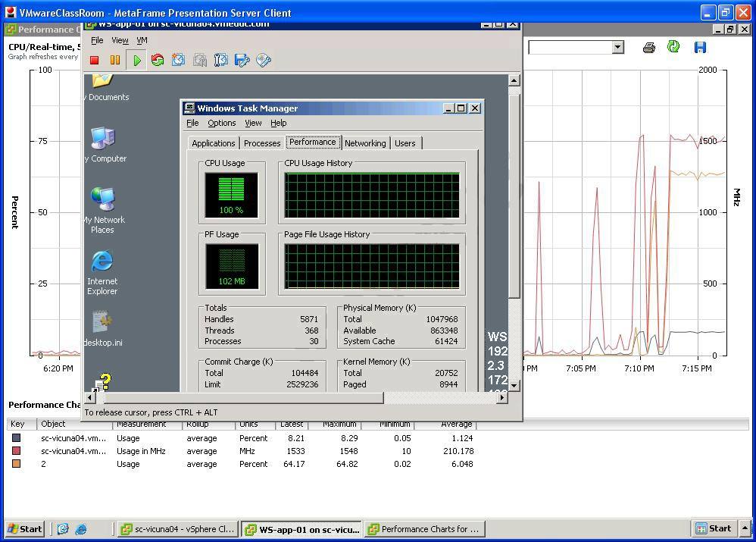756x542 pixels.
Task: Open chart options dropdown in performance window
Action: (617, 47)
